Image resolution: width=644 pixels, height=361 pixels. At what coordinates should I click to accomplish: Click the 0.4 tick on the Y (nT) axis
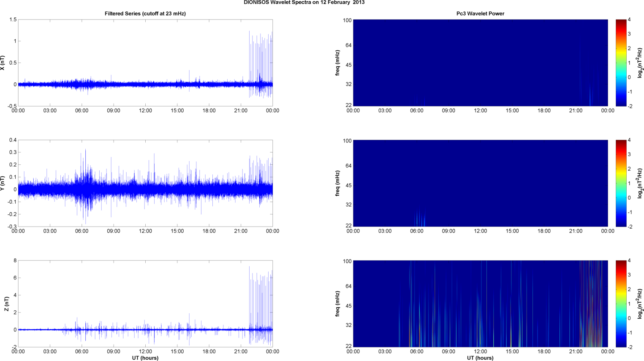13,140
